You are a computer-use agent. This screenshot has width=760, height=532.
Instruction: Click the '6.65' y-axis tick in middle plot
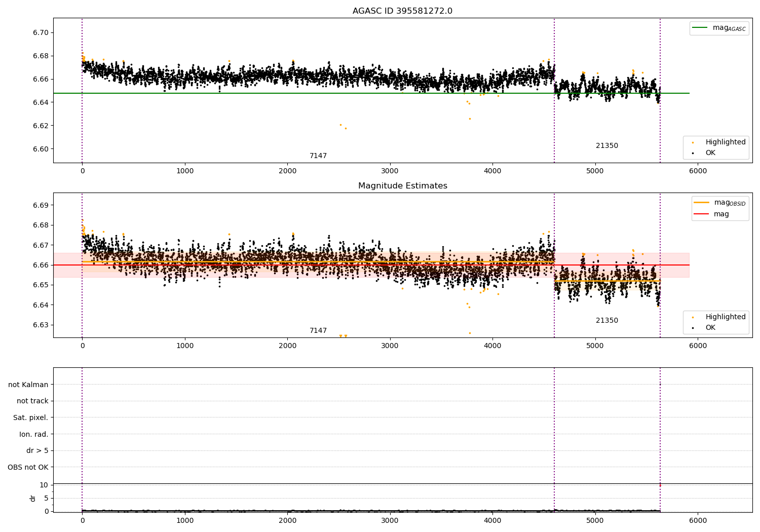tap(41, 285)
